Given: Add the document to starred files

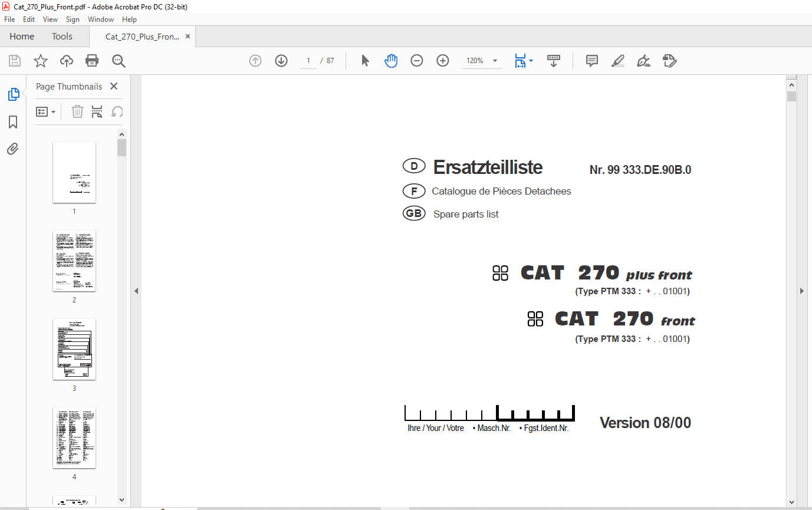Looking at the screenshot, I should pos(40,61).
